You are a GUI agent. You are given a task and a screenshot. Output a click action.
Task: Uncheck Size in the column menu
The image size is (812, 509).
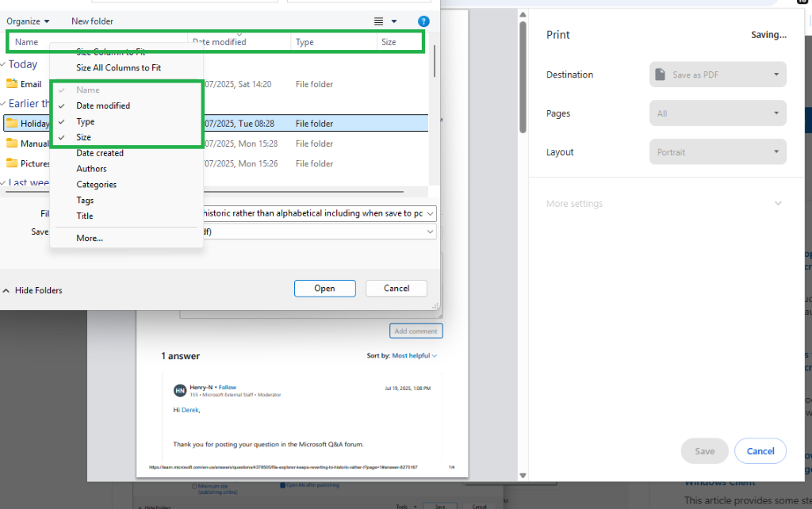click(x=82, y=136)
